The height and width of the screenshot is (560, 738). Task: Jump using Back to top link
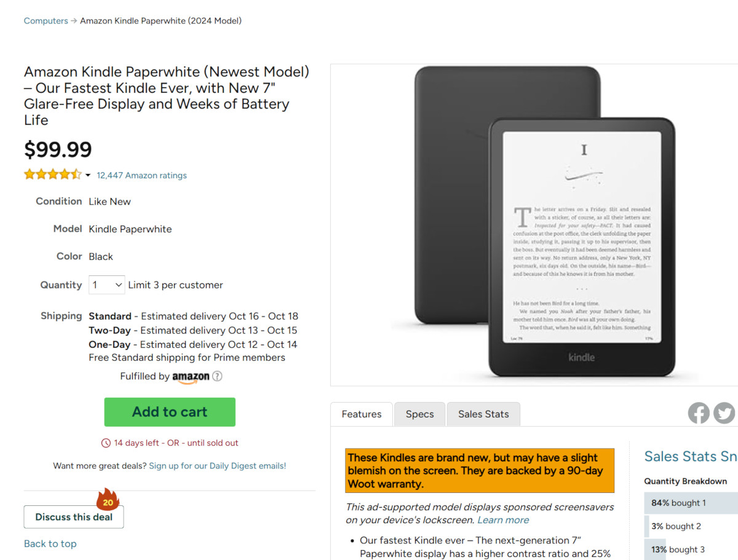[50, 543]
